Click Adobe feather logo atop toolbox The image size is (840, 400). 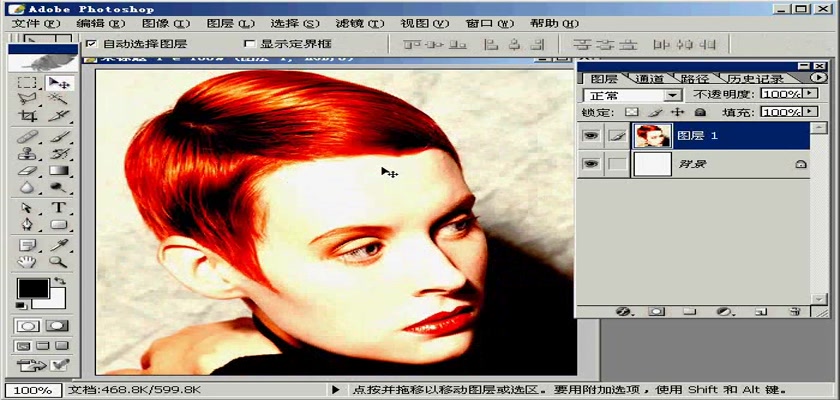click(43, 62)
